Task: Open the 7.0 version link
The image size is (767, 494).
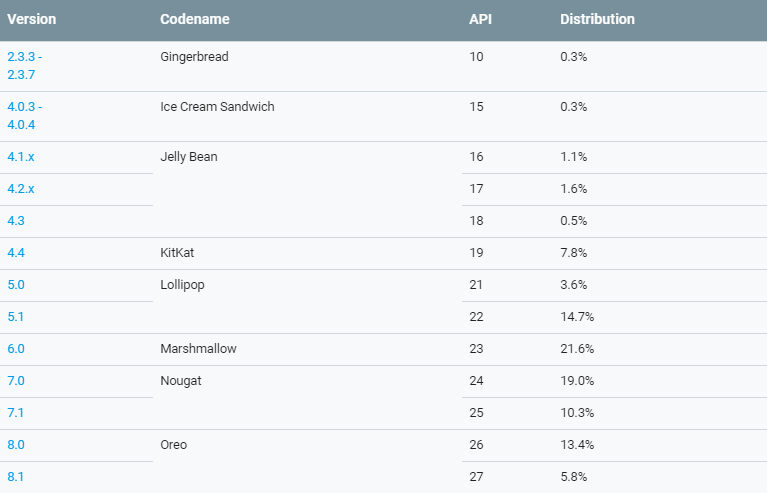Action: [16, 381]
